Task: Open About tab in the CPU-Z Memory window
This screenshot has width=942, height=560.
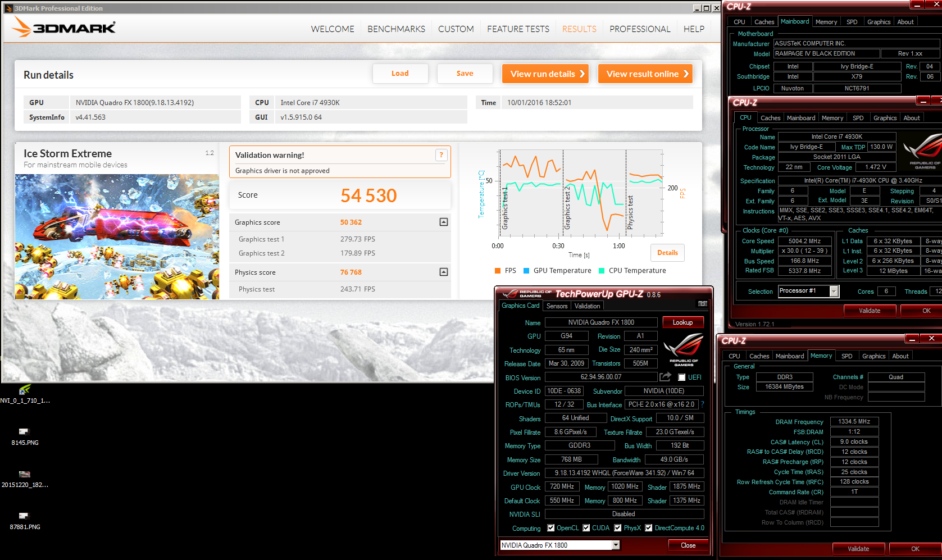Action: coord(900,356)
